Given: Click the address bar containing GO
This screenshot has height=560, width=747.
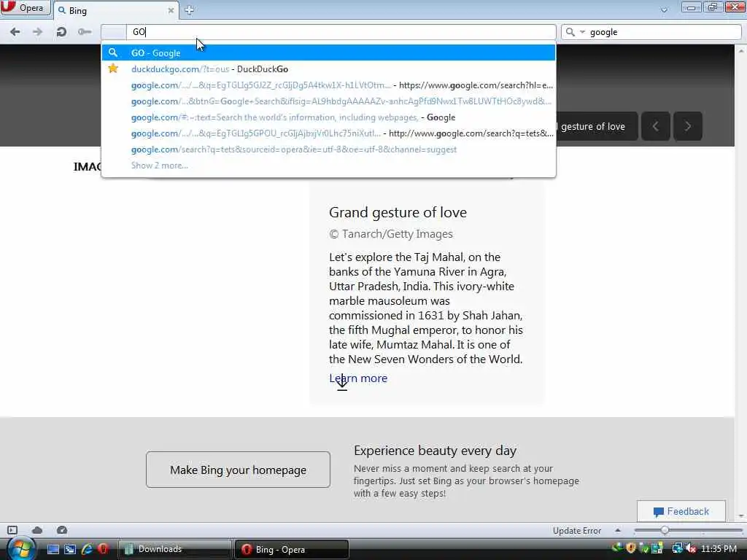Looking at the screenshot, I should tap(341, 32).
